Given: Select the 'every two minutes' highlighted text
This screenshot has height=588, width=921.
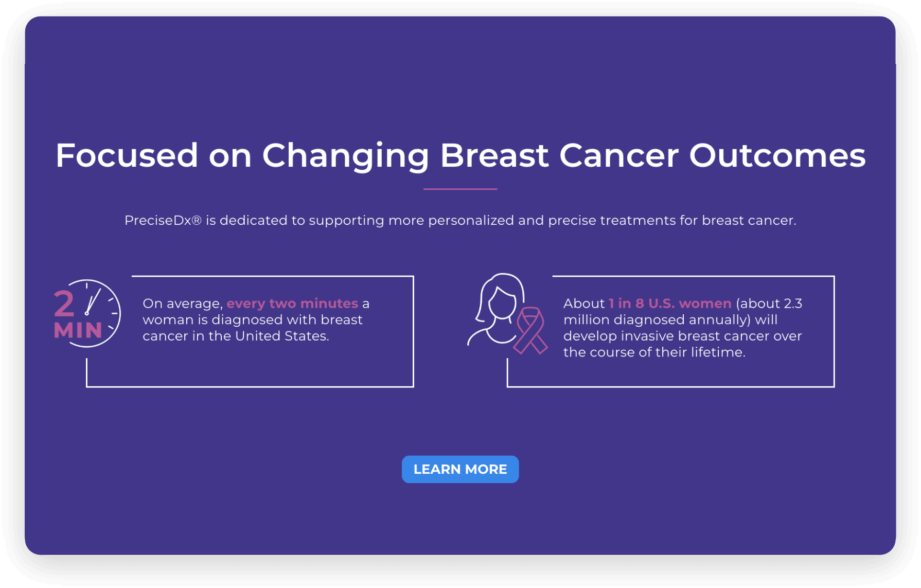Looking at the screenshot, I should pyautogui.click(x=292, y=304).
